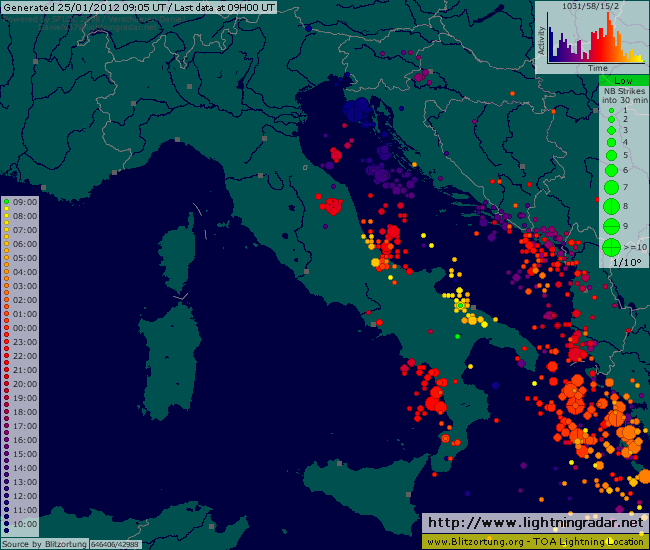Click the 17:00 time legend label
The image size is (650, 550).
click(25, 426)
